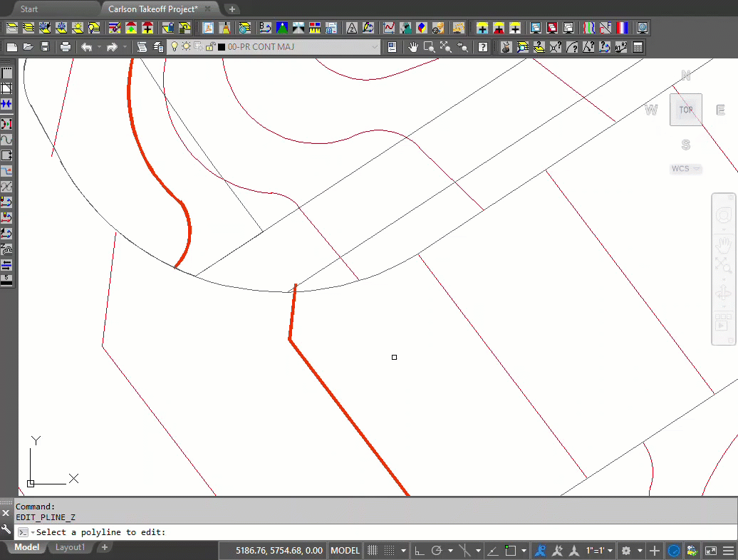Select the Carlson Takeoff Project tab

click(x=153, y=9)
